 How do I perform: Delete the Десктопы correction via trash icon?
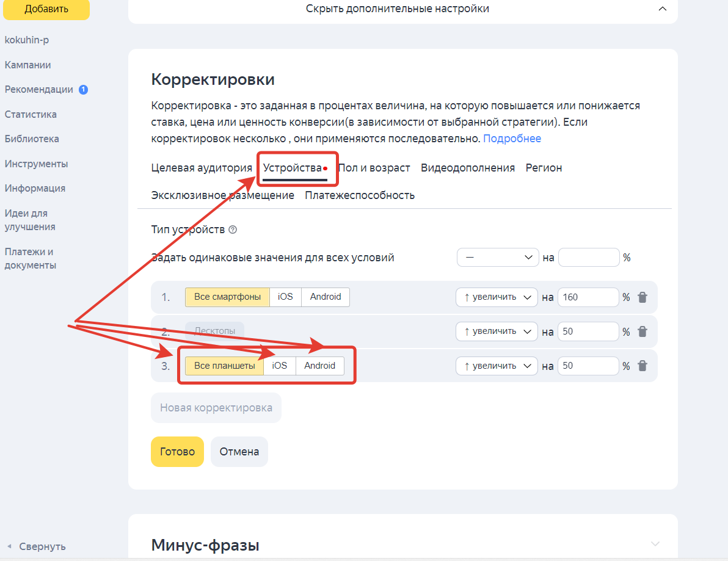point(642,331)
